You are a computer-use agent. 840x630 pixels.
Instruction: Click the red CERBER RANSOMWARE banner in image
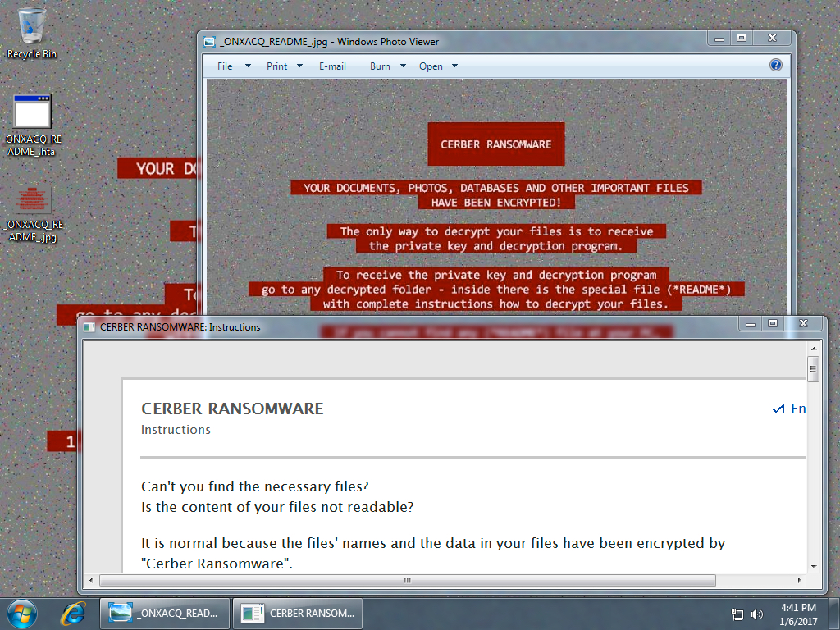pos(496,144)
